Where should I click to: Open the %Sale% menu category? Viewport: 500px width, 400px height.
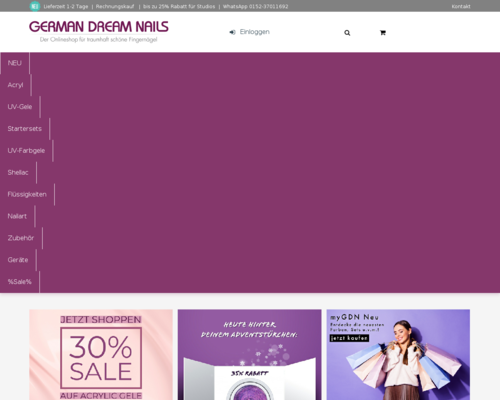coord(20,282)
